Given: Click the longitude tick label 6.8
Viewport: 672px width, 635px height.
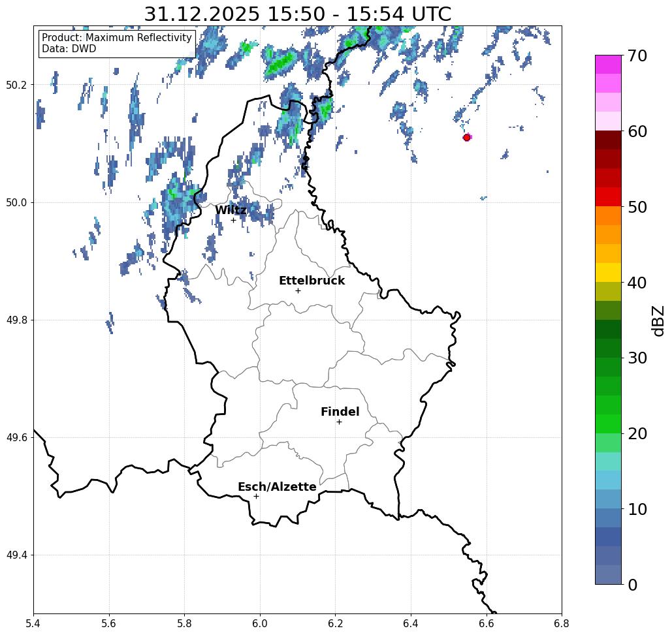Looking at the screenshot, I should coord(562,623).
